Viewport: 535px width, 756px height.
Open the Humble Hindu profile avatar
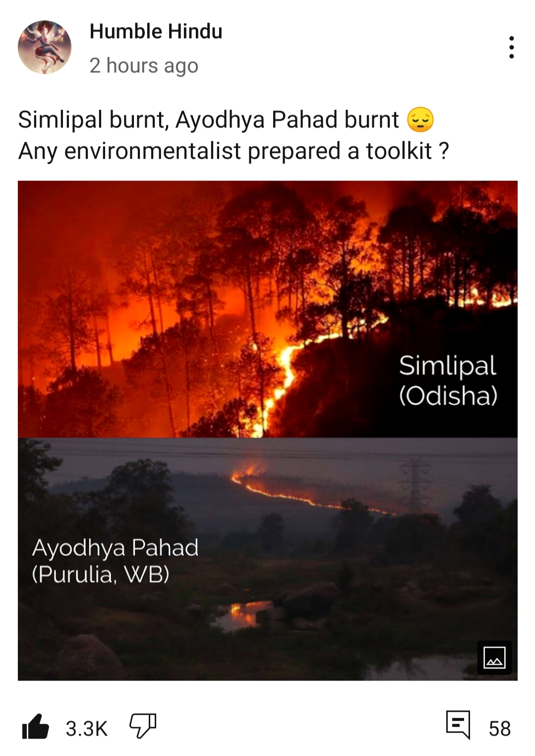point(45,47)
